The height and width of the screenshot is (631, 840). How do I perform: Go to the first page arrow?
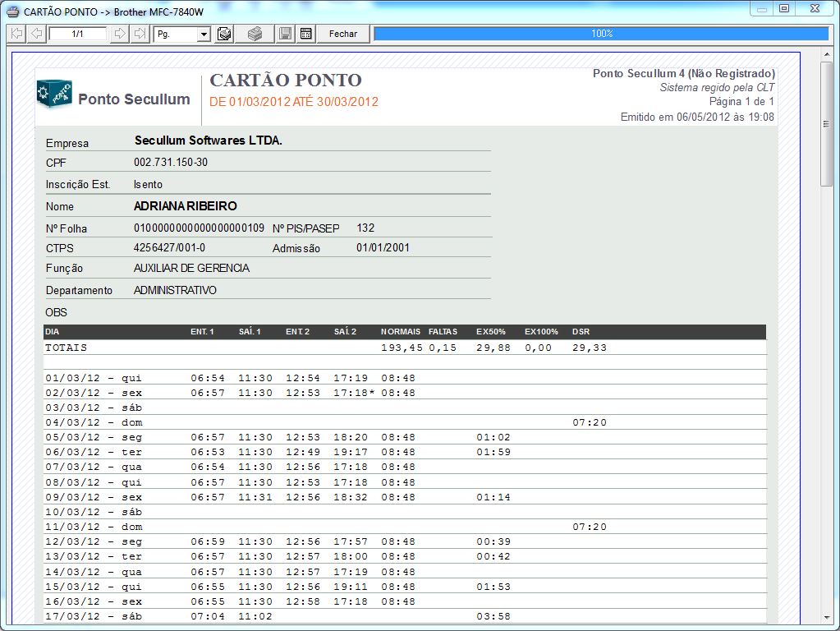(x=17, y=34)
